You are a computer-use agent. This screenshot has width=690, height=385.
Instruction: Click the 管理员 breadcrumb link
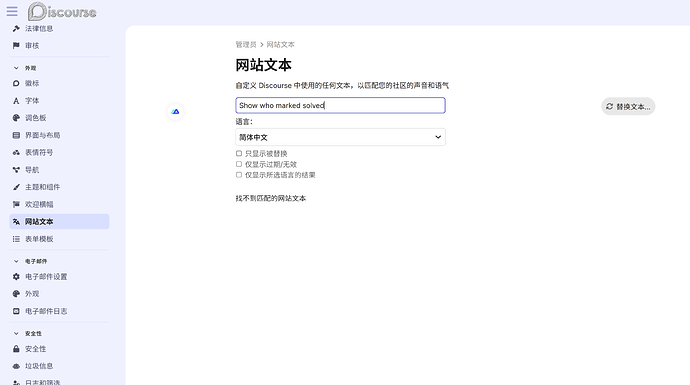pyautogui.click(x=246, y=44)
